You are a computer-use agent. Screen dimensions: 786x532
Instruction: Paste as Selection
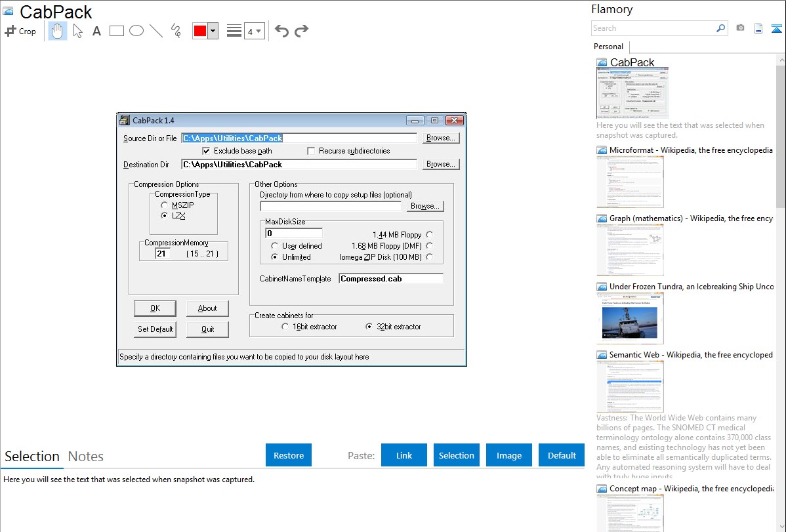pyautogui.click(x=457, y=455)
